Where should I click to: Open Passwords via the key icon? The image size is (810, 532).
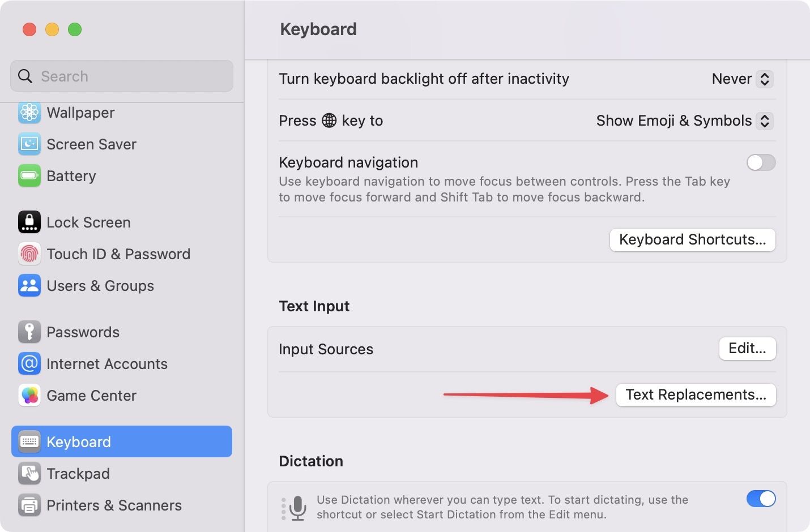(x=29, y=332)
